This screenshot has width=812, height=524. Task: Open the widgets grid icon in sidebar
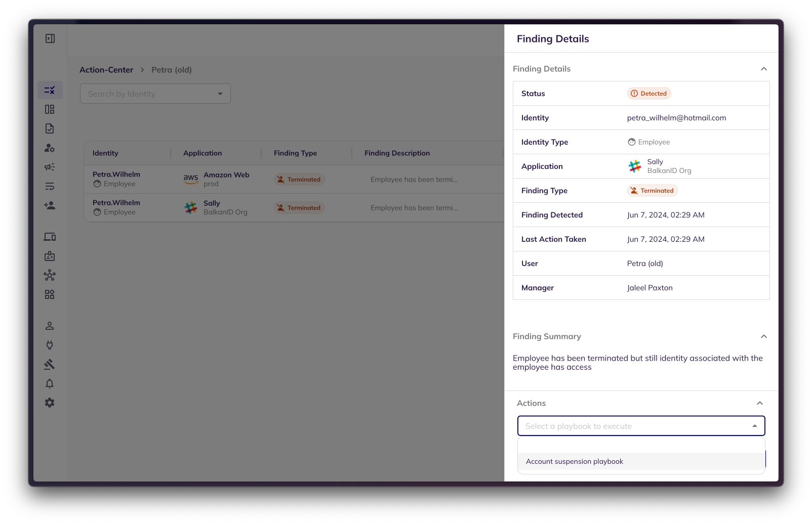50,294
